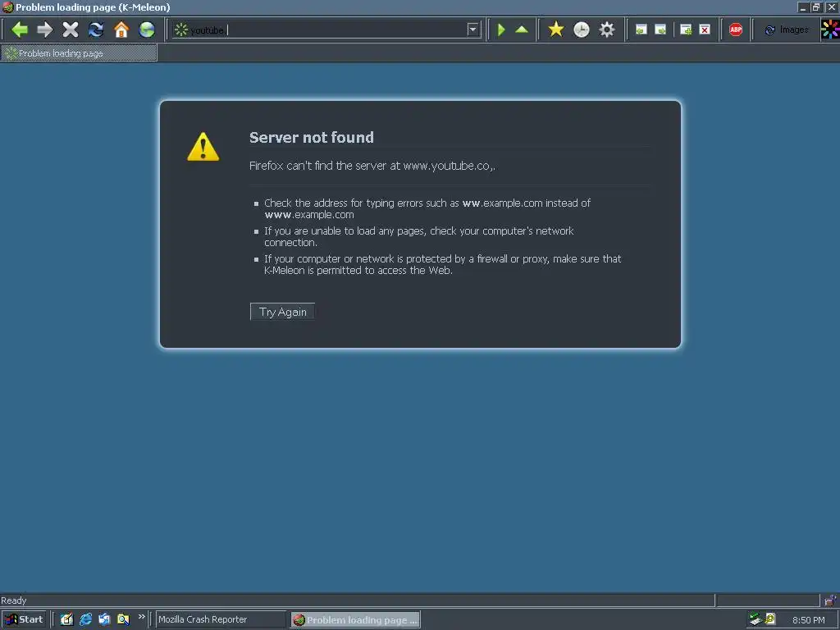Select the Problem loading page tab

point(79,53)
